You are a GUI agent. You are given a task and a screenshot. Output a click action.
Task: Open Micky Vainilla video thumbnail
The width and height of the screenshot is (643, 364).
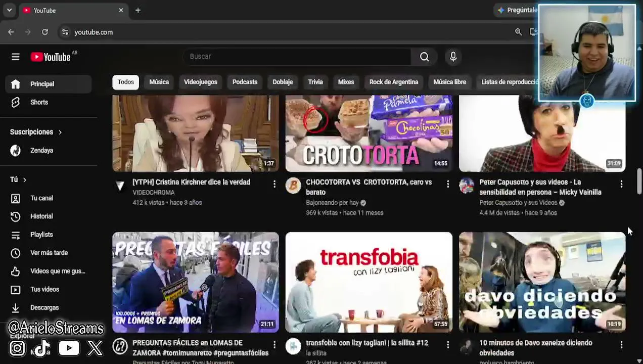542,133
